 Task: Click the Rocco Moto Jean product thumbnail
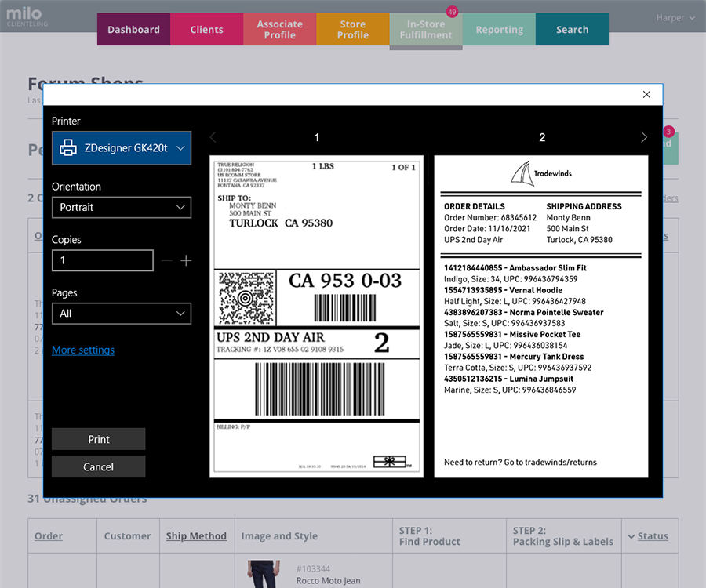click(x=264, y=574)
